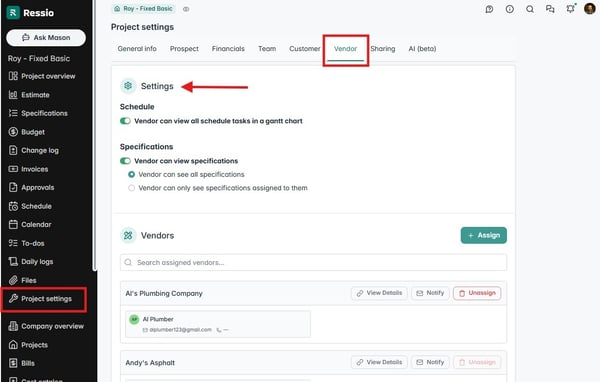This screenshot has height=382, width=600.
Task: Open Calendar sidebar item
Action: pos(30,225)
